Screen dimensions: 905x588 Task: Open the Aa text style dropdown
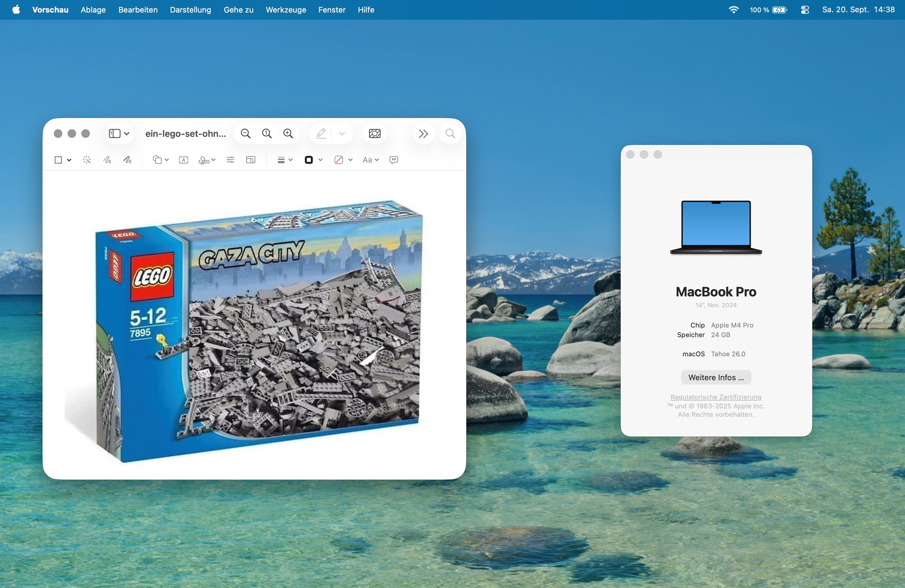tap(371, 160)
